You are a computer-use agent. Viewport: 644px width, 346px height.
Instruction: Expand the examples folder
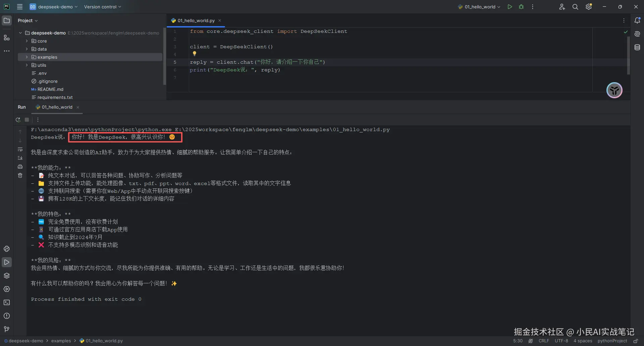tap(26, 57)
